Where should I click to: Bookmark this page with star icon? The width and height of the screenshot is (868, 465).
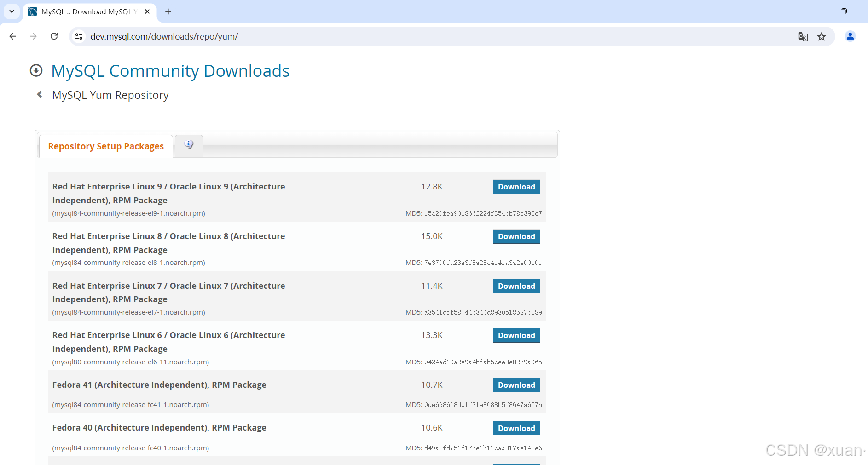tap(822, 36)
